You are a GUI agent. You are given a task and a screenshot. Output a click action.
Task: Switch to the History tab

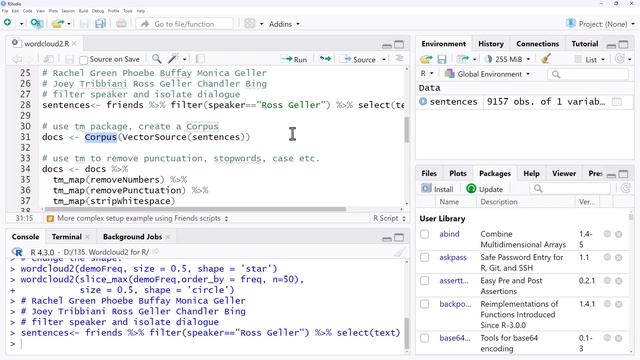pyautogui.click(x=491, y=44)
